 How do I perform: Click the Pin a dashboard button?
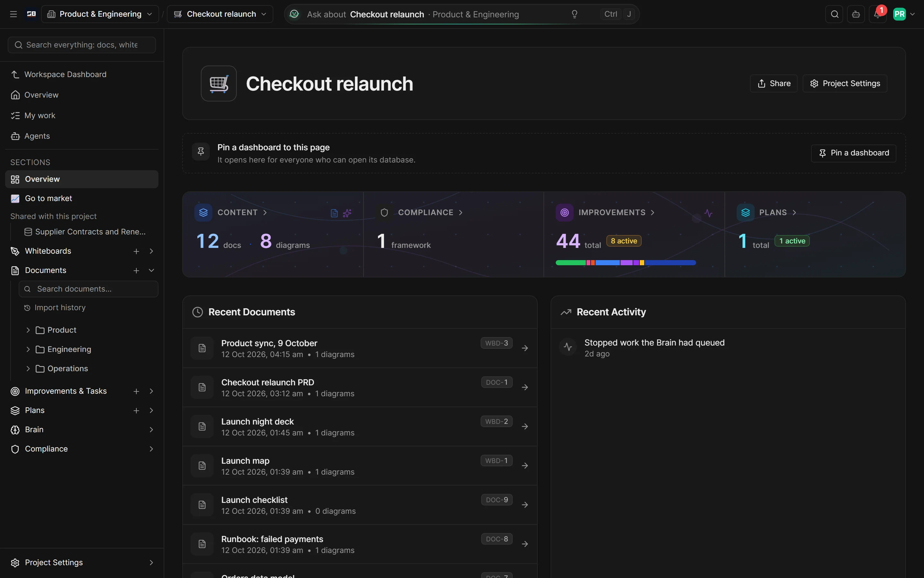[x=853, y=153]
